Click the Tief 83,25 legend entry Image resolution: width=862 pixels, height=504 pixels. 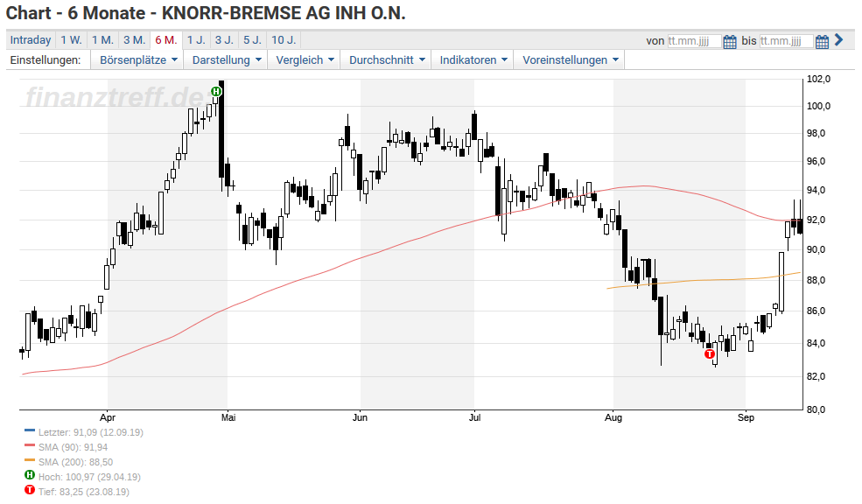84,492
